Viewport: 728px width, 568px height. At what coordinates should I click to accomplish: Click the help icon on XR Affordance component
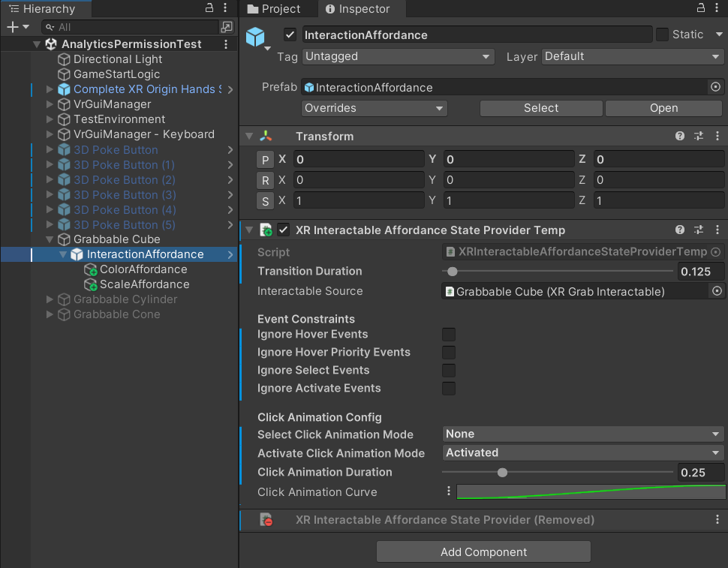tap(679, 230)
